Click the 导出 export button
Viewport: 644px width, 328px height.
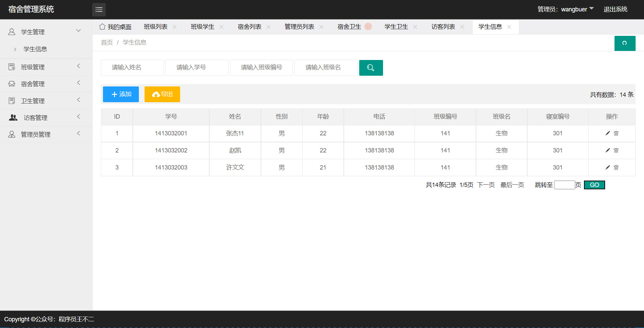[x=162, y=94]
